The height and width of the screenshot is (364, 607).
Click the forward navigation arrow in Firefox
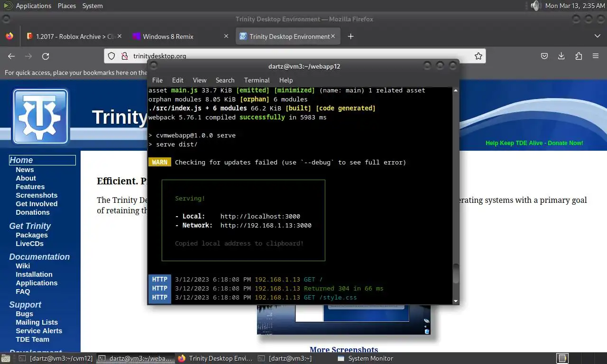28,56
